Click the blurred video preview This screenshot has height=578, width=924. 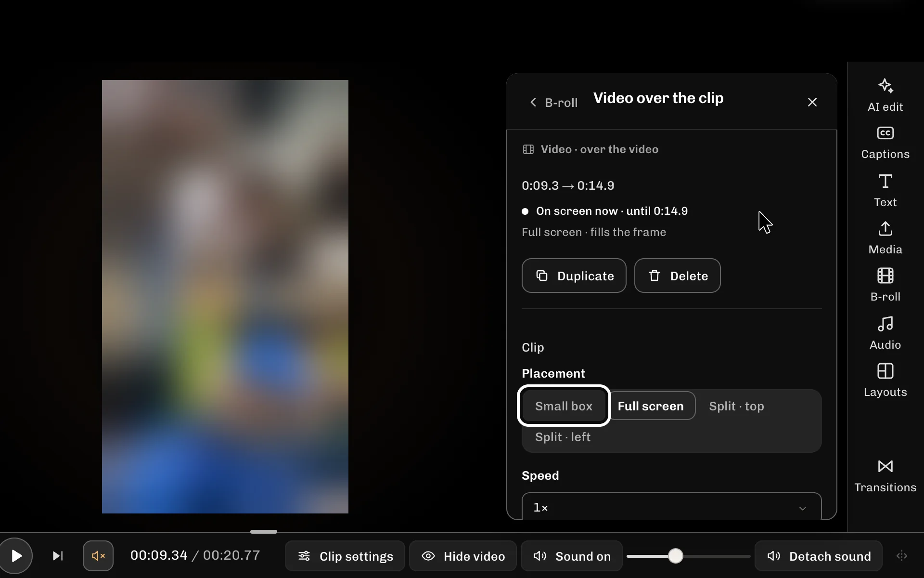pos(225,297)
